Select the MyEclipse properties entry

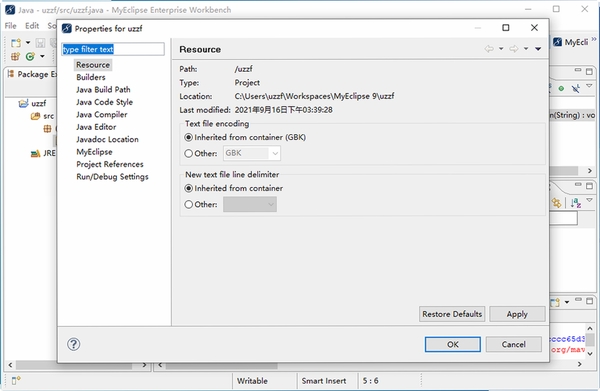click(95, 152)
